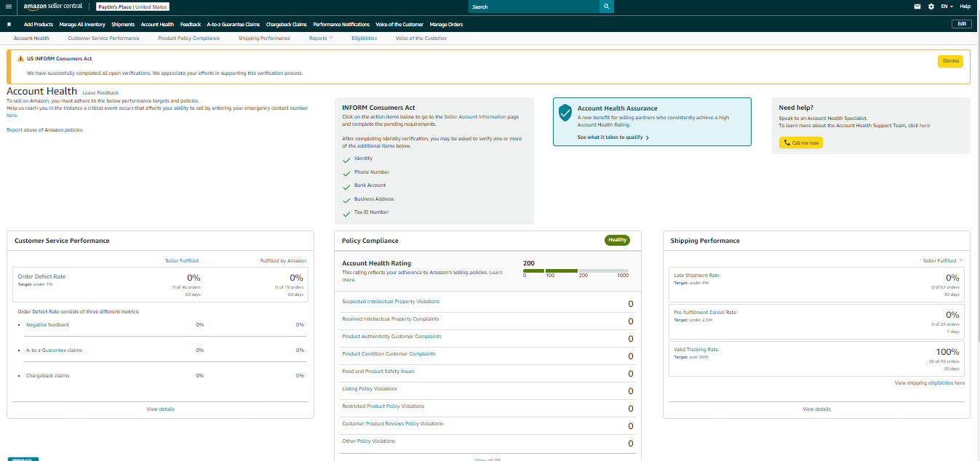Viewport: 980px width, 461px height.
Task: Select the Account Health sub-tab
Action: click(31, 38)
